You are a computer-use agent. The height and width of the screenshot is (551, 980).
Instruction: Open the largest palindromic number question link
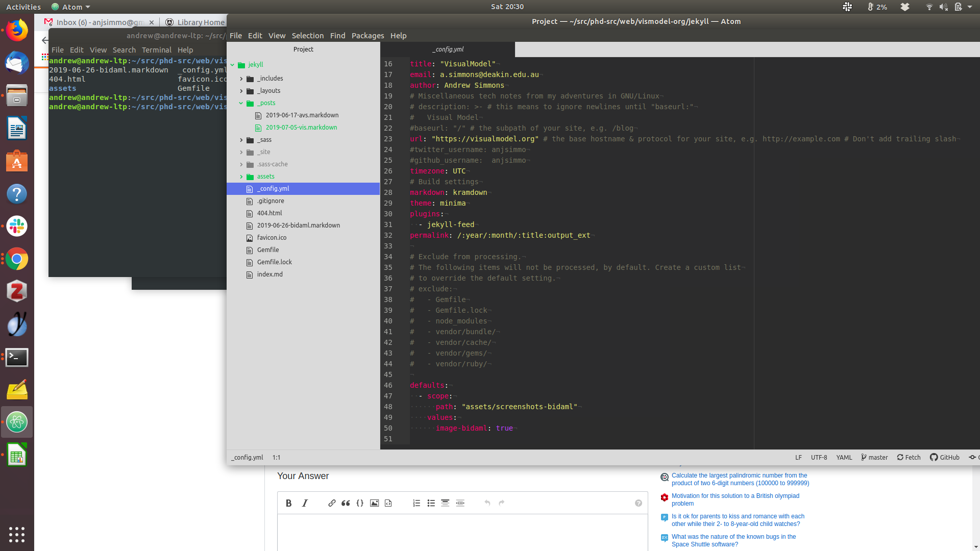coord(740,479)
